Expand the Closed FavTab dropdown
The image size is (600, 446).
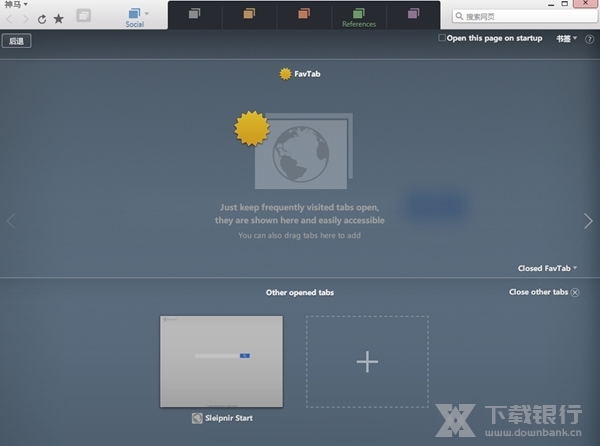pos(547,268)
